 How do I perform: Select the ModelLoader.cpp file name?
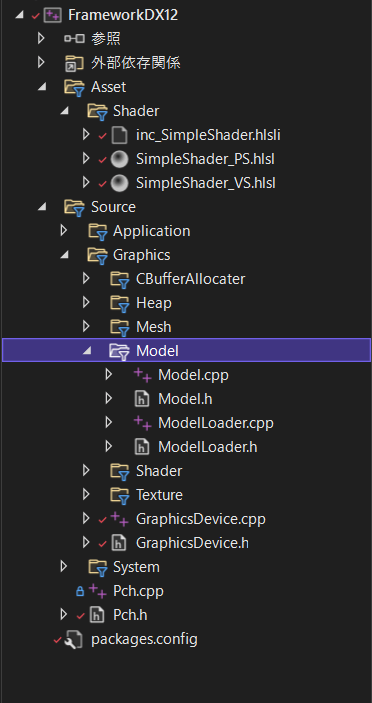(216, 423)
